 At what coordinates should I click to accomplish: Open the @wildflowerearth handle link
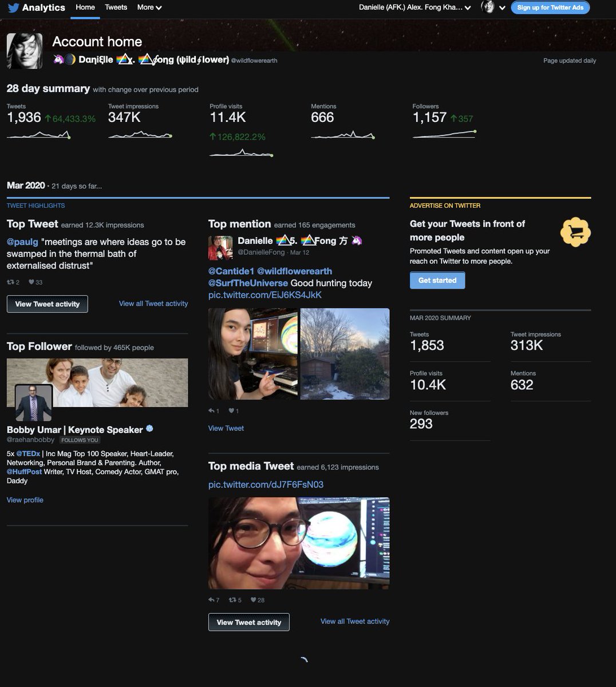pos(254,60)
